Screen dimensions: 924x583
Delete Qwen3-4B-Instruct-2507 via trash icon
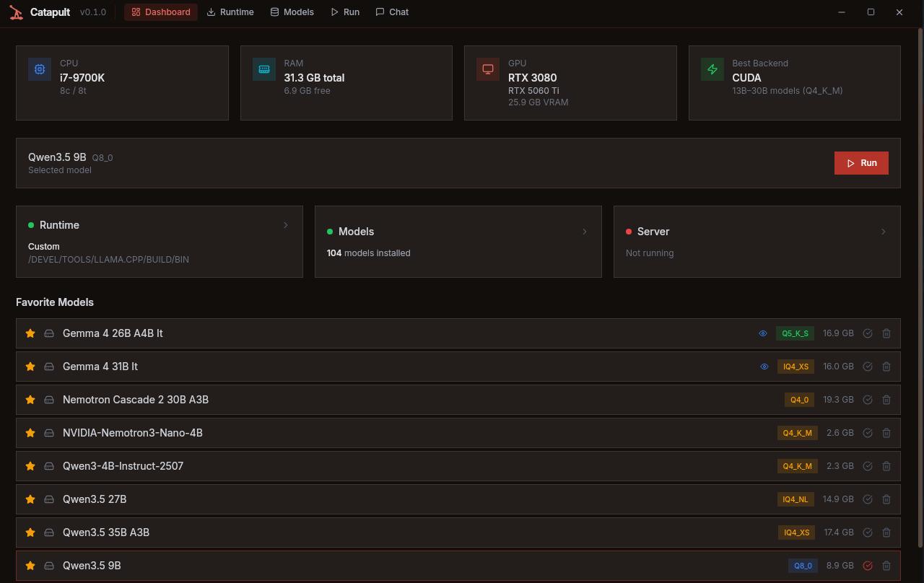click(x=886, y=466)
